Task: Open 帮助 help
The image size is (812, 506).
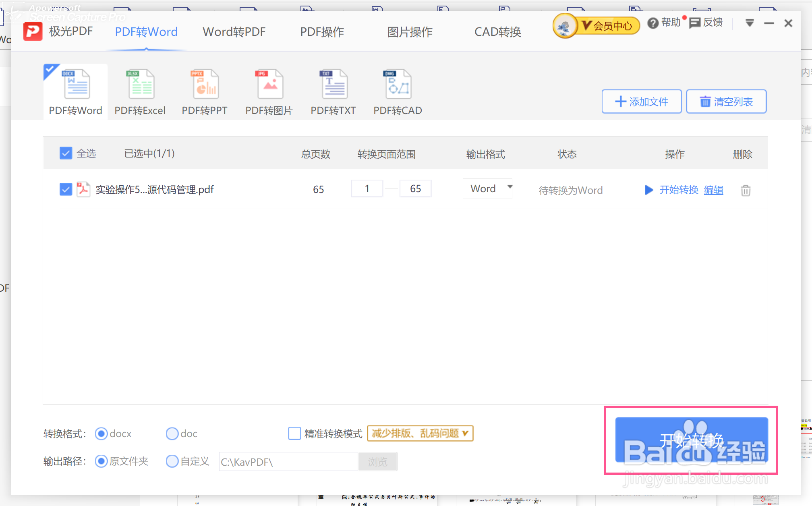Action: [664, 23]
